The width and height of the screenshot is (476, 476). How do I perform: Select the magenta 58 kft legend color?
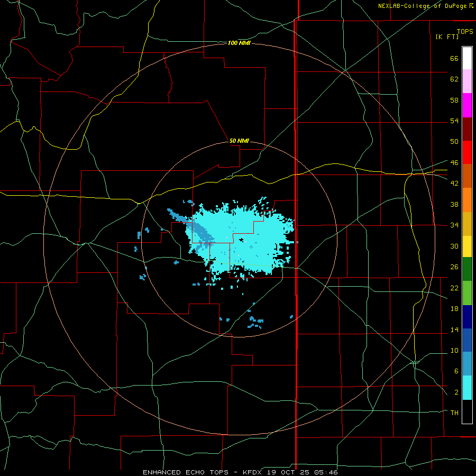pyautogui.click(x=467, y=105)
